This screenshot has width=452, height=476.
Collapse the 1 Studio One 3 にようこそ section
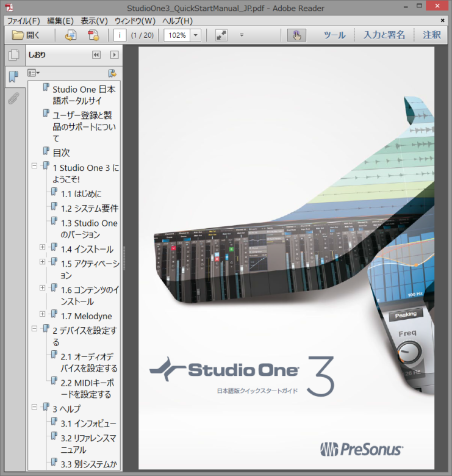35,166
